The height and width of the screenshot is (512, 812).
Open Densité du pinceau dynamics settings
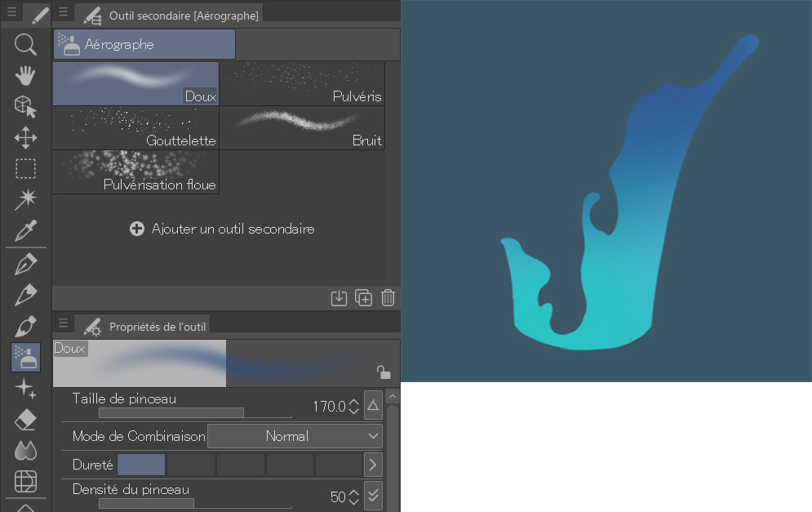373,495
